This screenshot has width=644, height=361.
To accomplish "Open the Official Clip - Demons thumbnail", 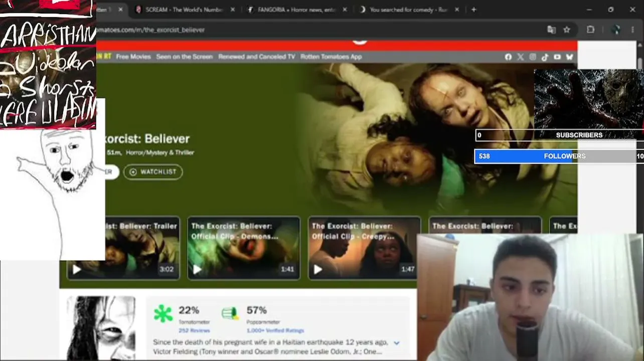I will point(244,248).
